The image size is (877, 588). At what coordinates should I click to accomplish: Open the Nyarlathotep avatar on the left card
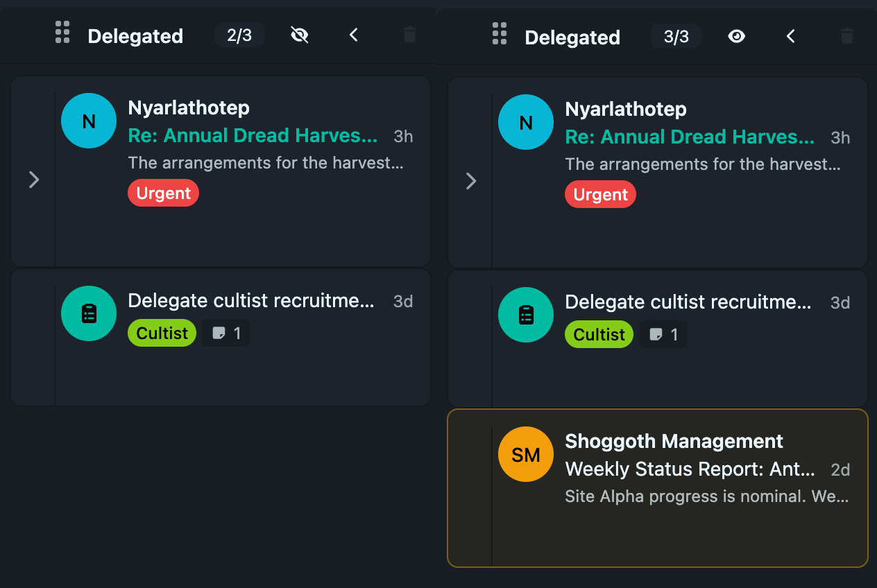(89, 121)
